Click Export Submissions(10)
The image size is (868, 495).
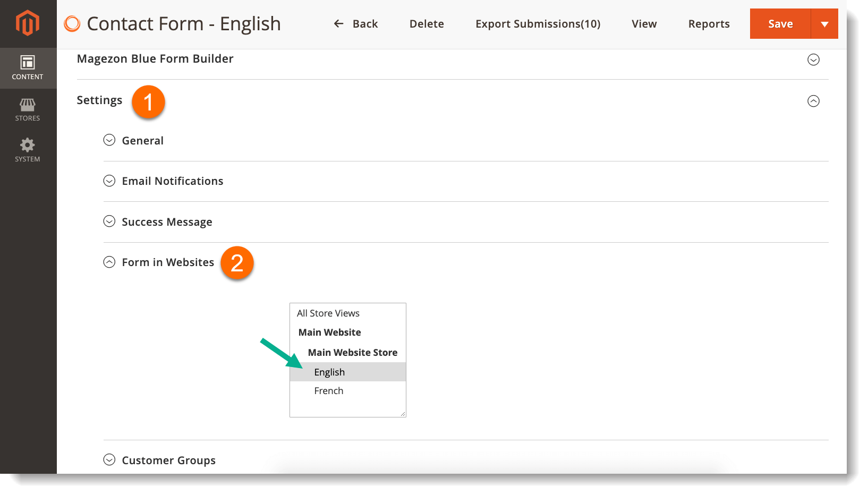pos(538,23)
